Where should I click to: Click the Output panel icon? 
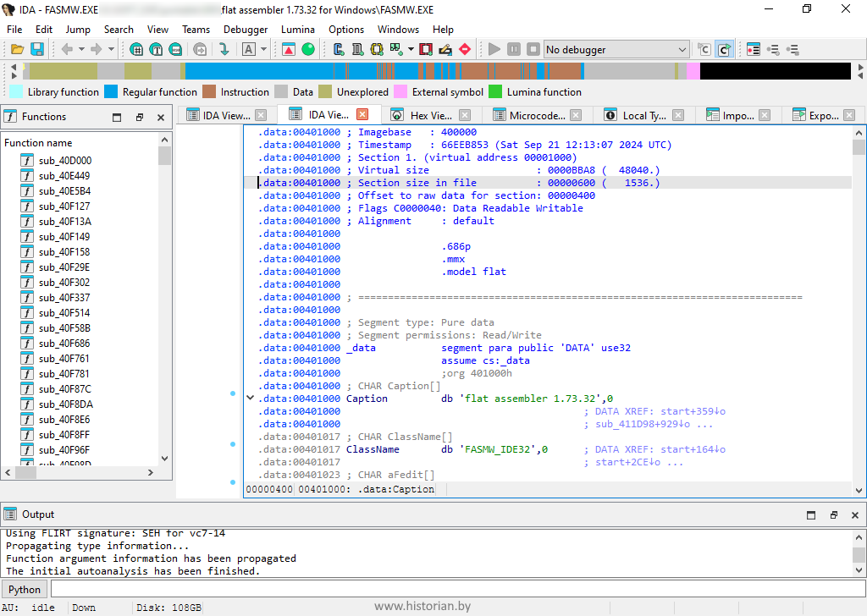(10, 514)
